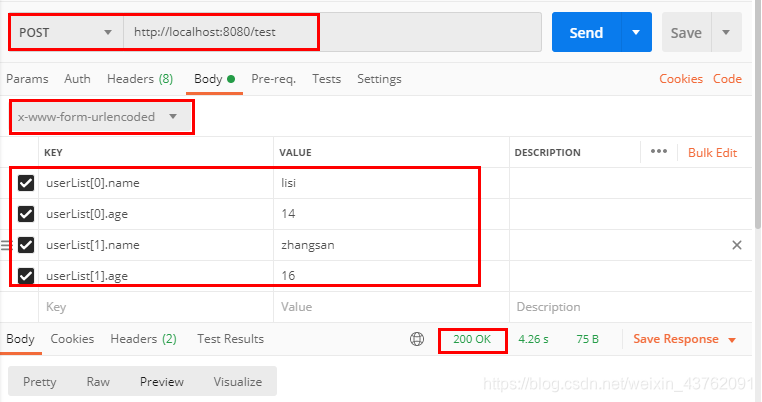Click the 75 B response size

(587, 339)
